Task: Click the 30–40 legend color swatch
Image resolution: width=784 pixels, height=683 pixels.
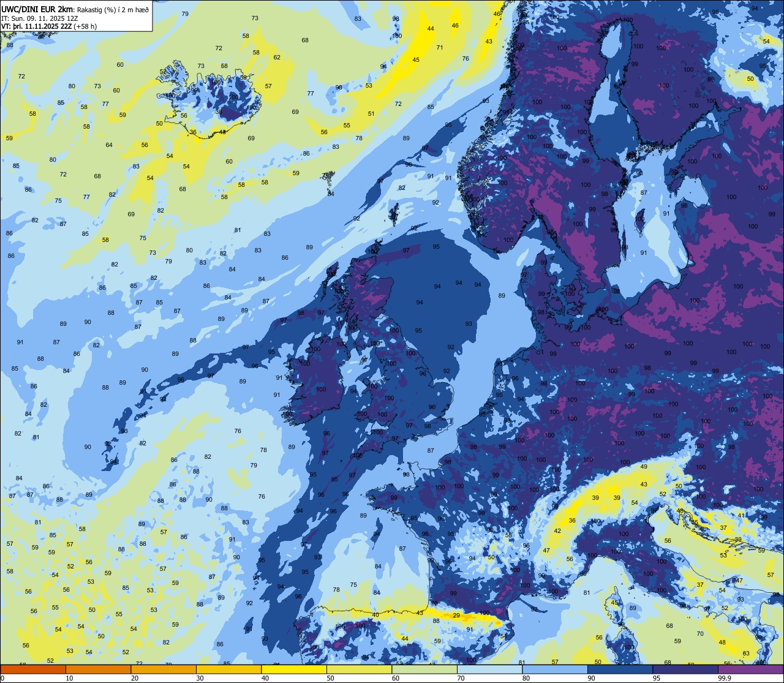Action: (228, 670)
